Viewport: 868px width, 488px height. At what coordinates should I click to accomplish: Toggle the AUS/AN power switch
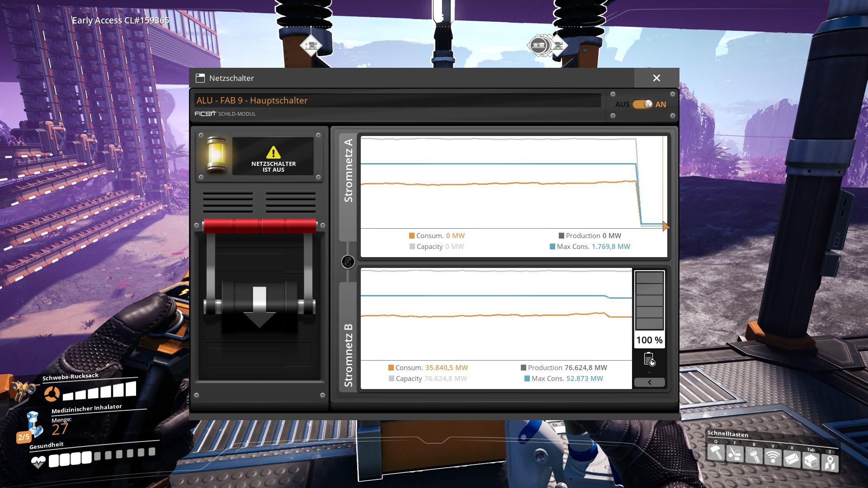coord(642,104)
